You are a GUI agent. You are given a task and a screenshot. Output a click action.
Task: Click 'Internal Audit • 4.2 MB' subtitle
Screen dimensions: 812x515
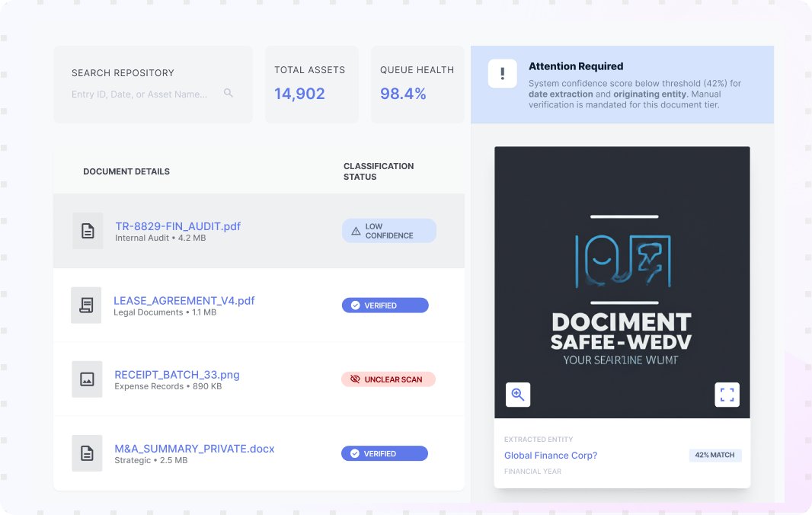pos(161,238)
